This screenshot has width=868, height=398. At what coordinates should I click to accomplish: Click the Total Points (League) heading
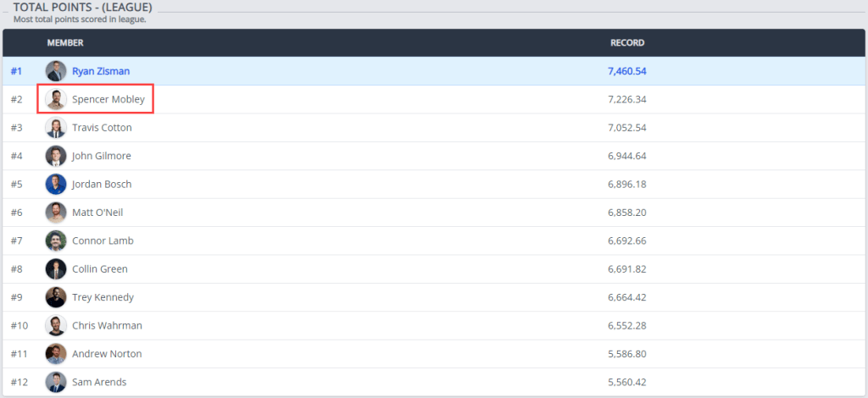(x=82, y=7)
